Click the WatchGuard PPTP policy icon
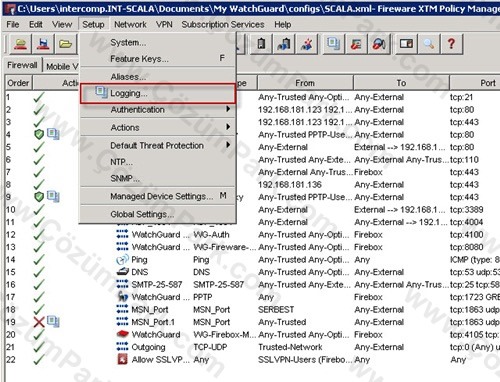The width and height of the screenshot is (500, 382). pos(122,297)
